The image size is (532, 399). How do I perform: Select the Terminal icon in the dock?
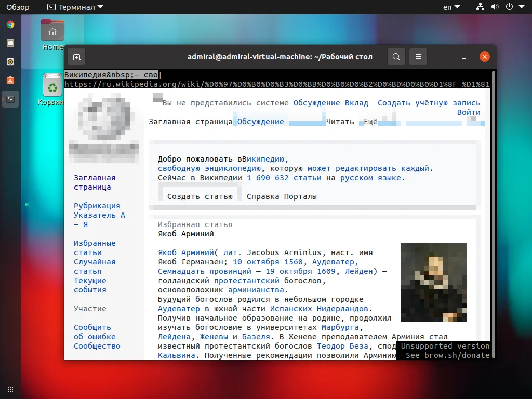pos(10,99)
